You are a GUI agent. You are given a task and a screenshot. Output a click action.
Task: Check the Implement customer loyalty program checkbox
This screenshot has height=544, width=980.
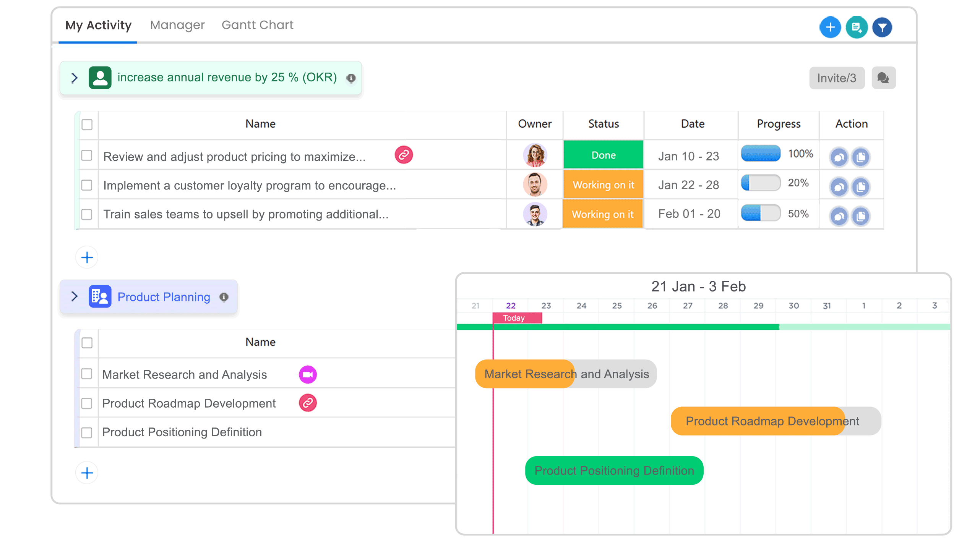coord(87,185)
